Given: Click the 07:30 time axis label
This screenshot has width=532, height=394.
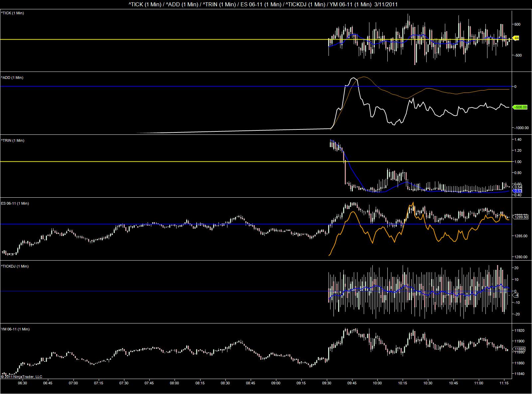Looking at the screenshot, I should [x=124, y=383].
